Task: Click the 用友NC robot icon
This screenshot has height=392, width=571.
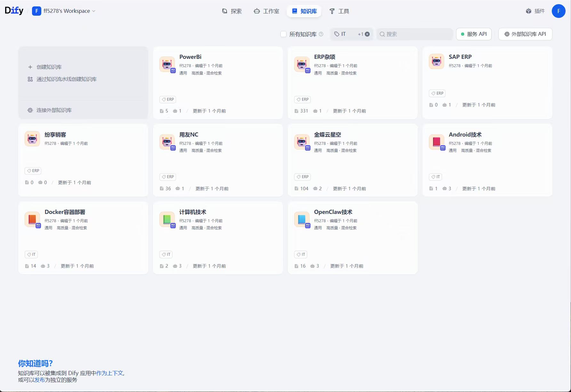Action: tap(167, 142)
